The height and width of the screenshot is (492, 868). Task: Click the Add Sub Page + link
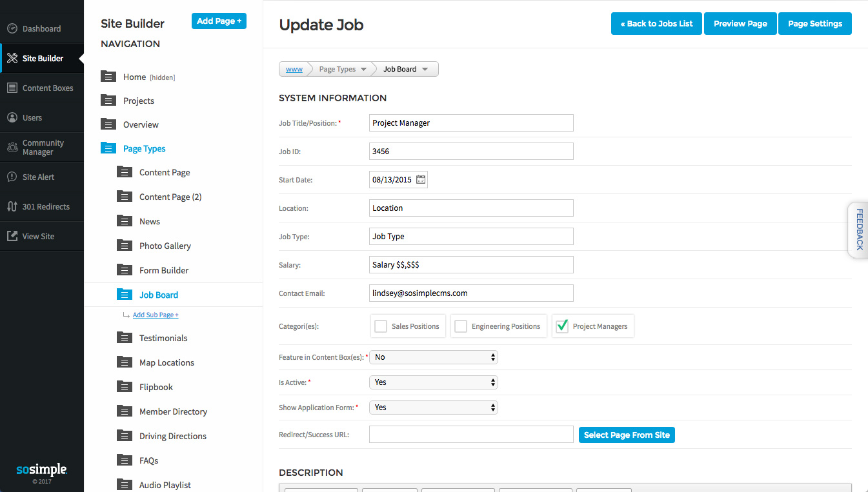[156, 315]
